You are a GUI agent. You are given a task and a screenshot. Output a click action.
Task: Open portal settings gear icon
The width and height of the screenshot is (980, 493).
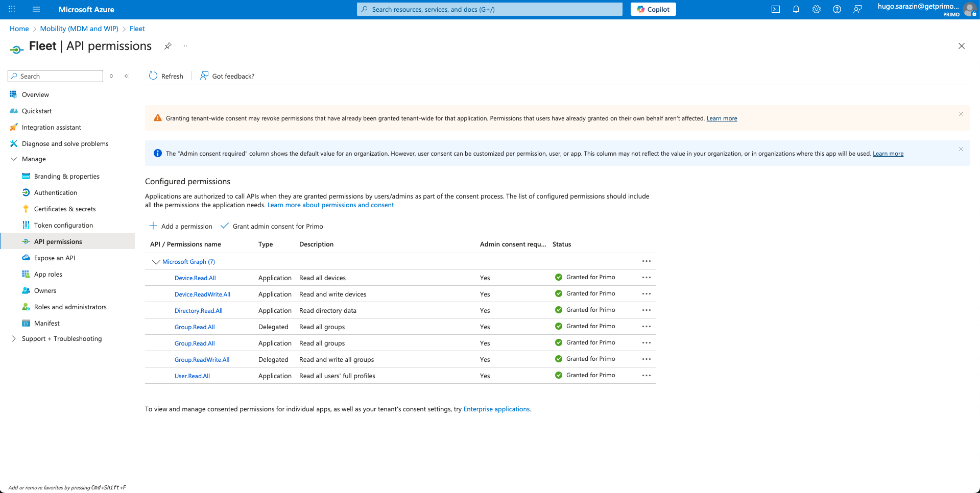tap(816, 9)
